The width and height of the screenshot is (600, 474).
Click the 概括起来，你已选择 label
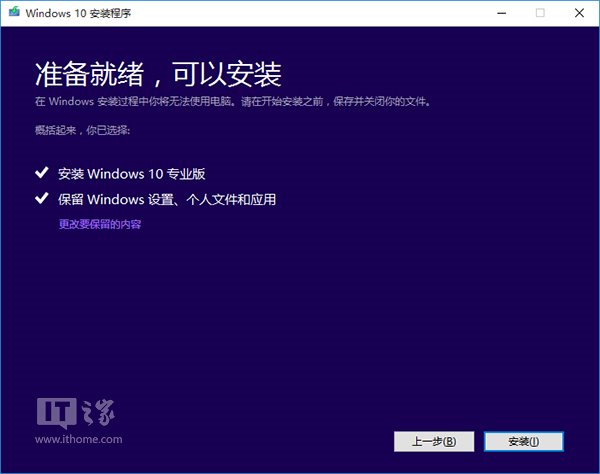pyautogui.click(x=82, y=130)
